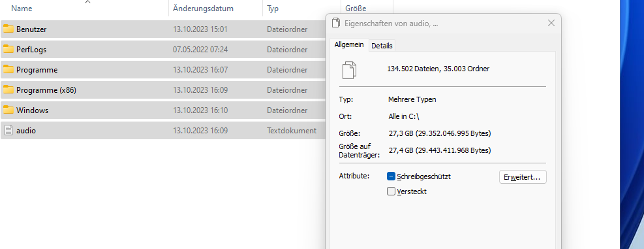Open the Erweitert... attributes dialog
This screenshot has width=644, height=249.
[523, 177]
